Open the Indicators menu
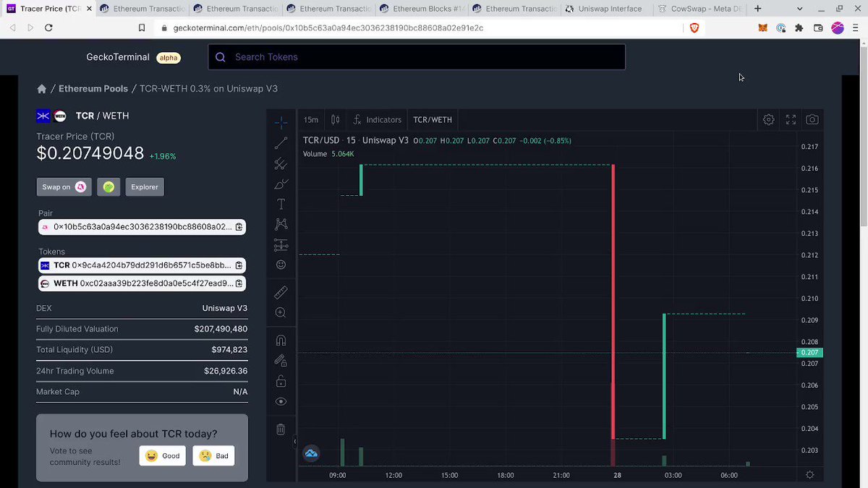 click(x=377, y=119)
